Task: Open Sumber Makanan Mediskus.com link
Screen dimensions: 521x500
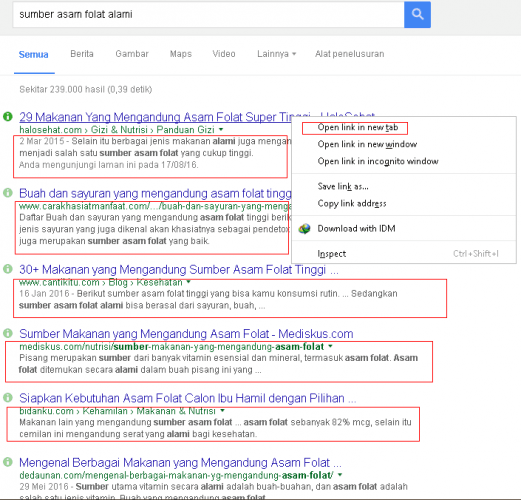Action: (186, 334)
